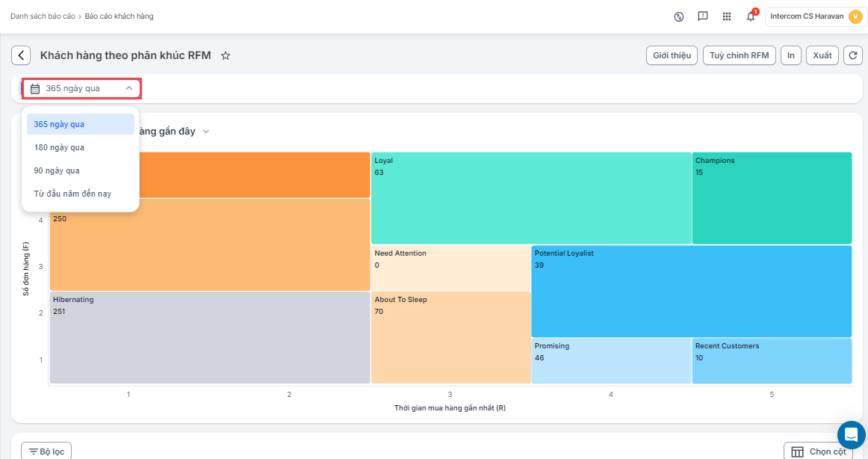Click the Giới thiệu button
Viewport: 868px width, 459px height.
[x=672, y=55]
